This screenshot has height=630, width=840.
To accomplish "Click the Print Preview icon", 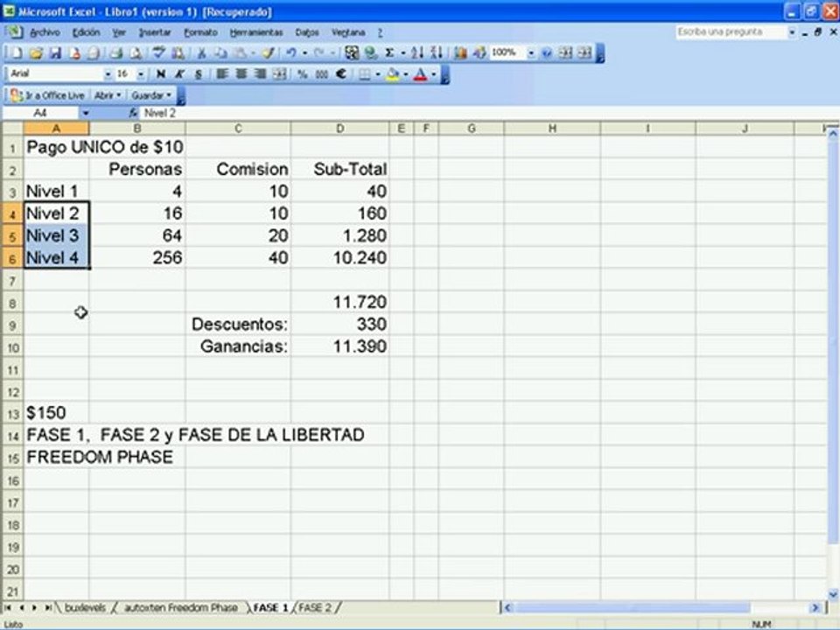I will [x=136, y=53].
